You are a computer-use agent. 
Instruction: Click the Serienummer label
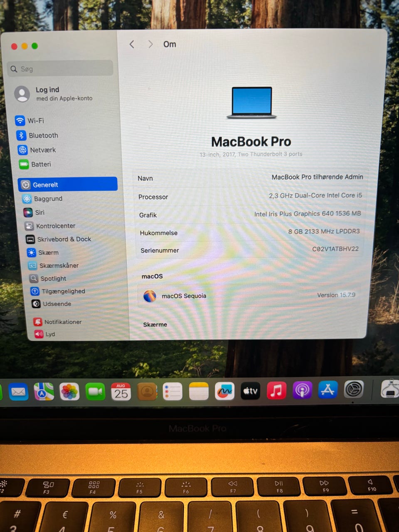(x=160, y=250)
